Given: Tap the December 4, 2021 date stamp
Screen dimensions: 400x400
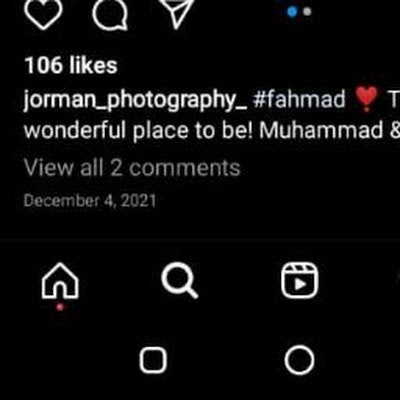Looking at the screenshot, I should 90,201.
